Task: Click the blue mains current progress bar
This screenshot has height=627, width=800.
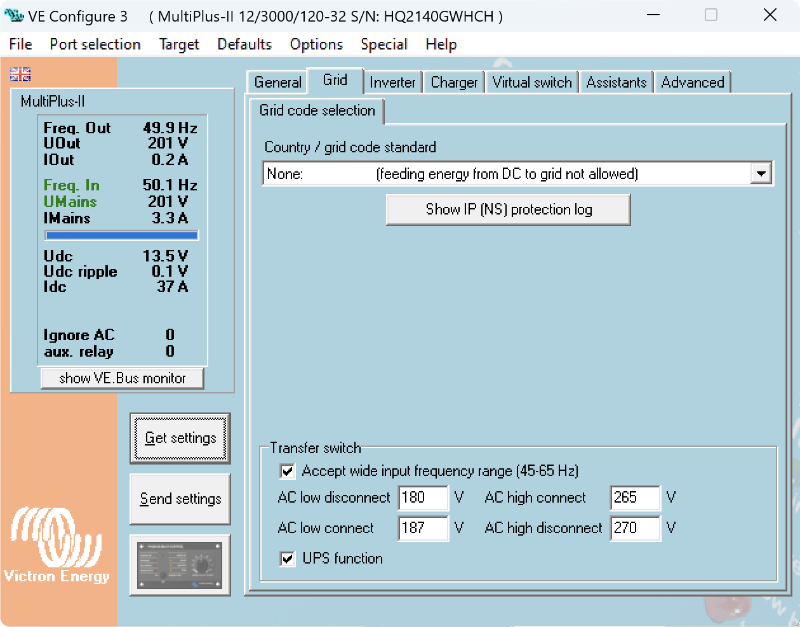Action: click(x=121, y=236)
